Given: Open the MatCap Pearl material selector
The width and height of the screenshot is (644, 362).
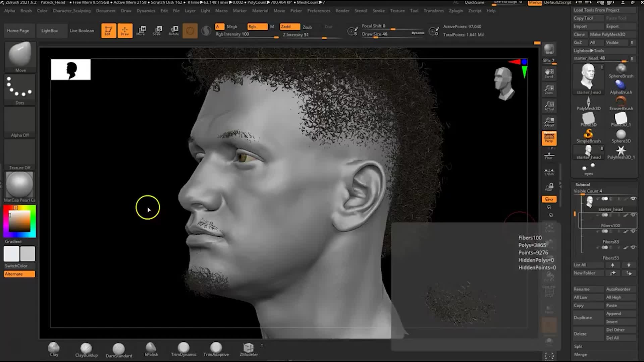Looking at the screenshot, I should pos(20,187).
